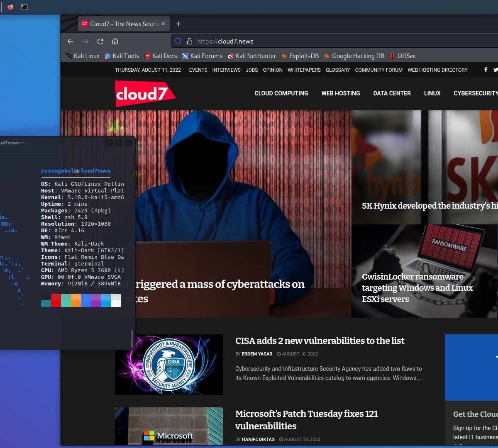This screenshot has width=498, height=448.
Task: Open the Exploit-DB bookmark
Action: click(x=300, y=56)
